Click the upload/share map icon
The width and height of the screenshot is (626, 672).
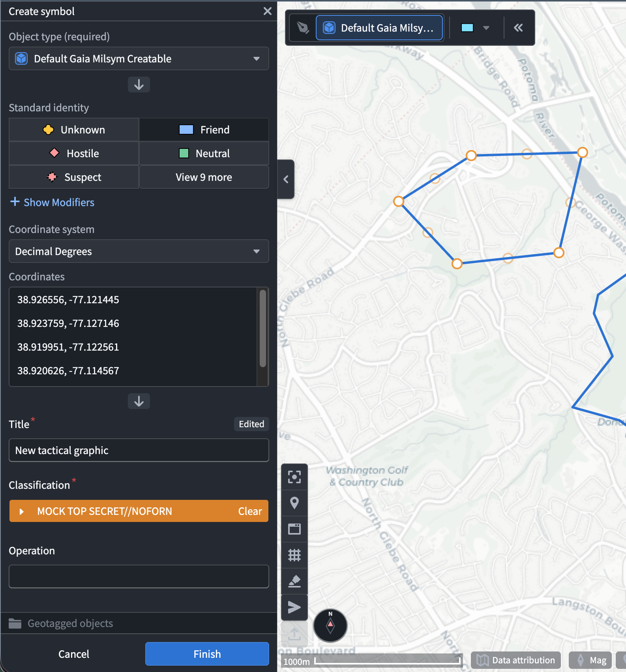pyautogui.click(x=294, y=634)
